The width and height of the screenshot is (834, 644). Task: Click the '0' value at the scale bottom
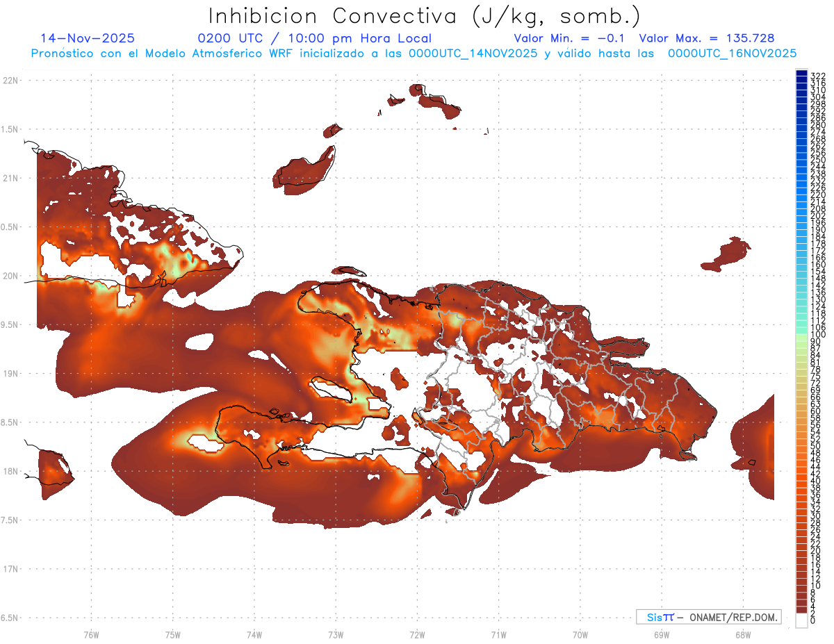coord(812,621)
